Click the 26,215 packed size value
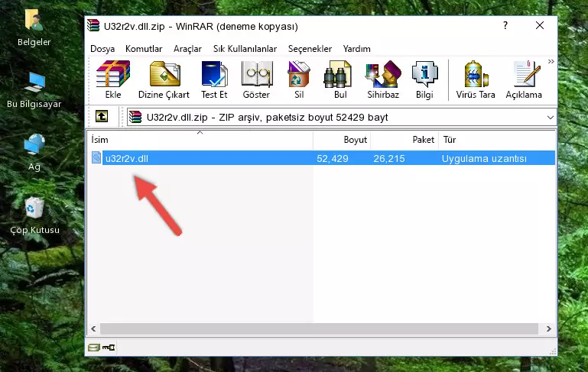 coord(389,158)
